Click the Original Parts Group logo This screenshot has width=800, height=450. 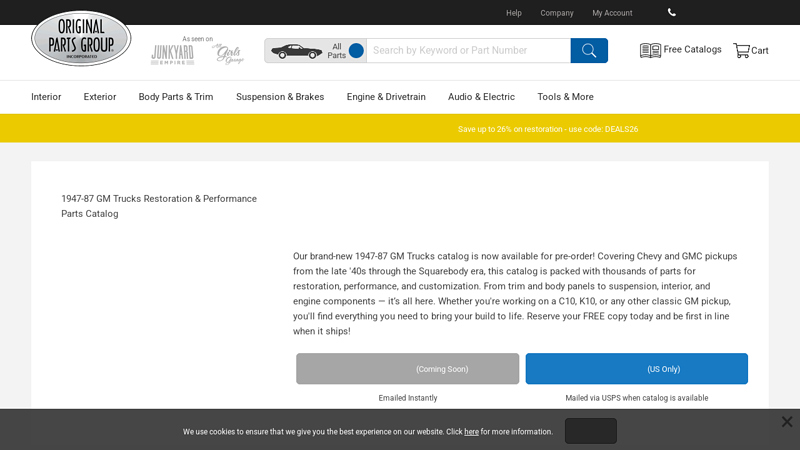[81, 39]
